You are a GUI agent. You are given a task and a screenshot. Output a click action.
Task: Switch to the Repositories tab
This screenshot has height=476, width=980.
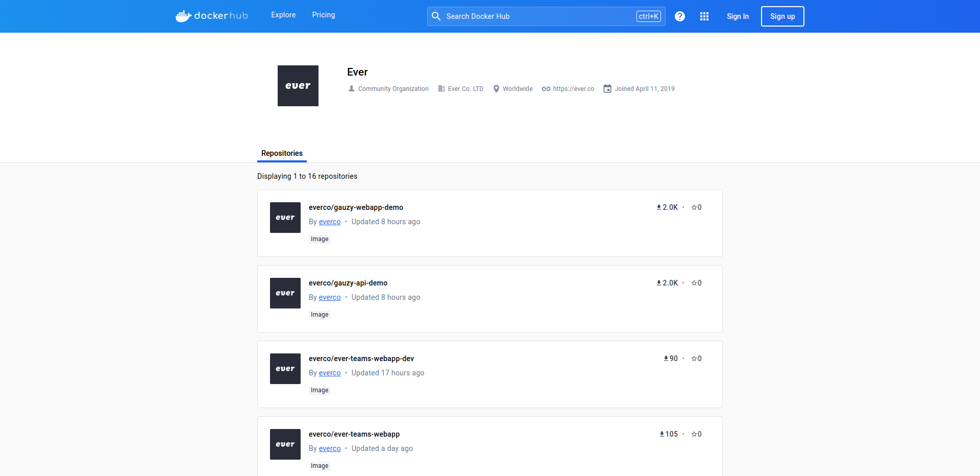(x=281, y=153)
